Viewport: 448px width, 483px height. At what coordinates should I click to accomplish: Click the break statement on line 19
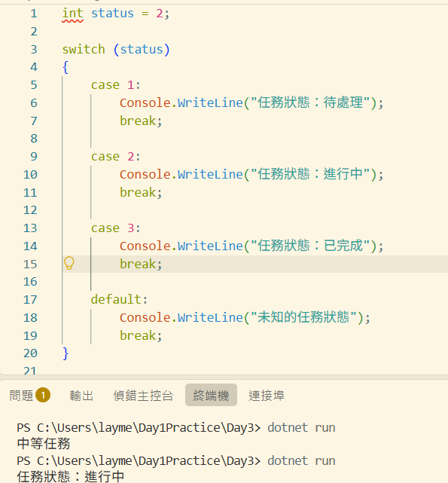(141, 335)
